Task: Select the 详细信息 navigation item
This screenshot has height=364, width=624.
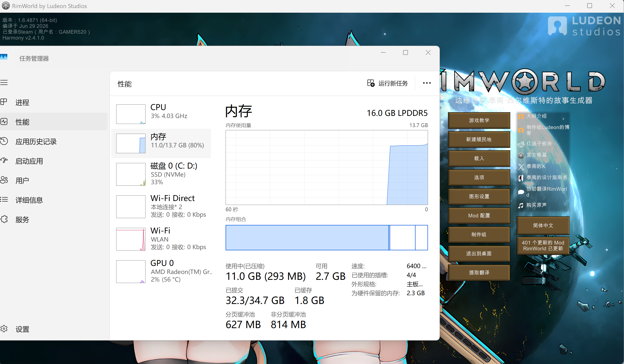Action: pyautogui.click(x=53, y=200)
